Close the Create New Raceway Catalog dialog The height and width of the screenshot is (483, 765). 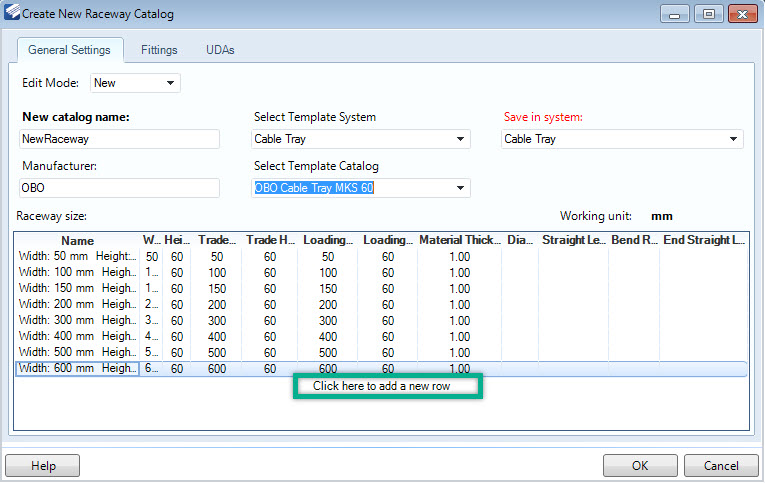pos(743,14)
